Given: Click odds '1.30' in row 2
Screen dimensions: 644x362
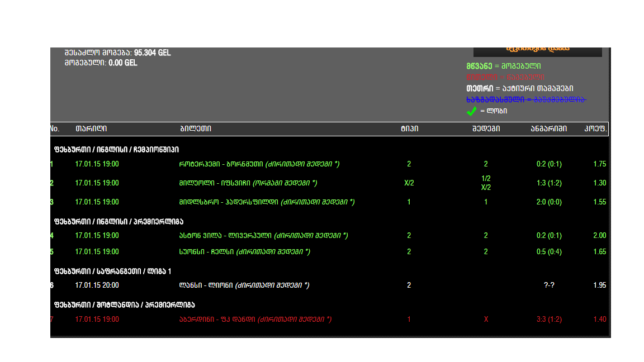Looking at the screenshot, I should tap(600, 183).
